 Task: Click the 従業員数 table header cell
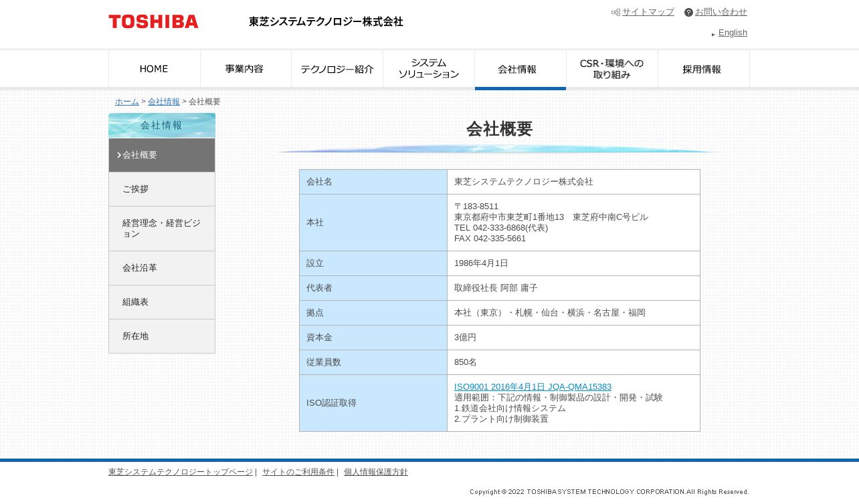(x=373, y=362)
